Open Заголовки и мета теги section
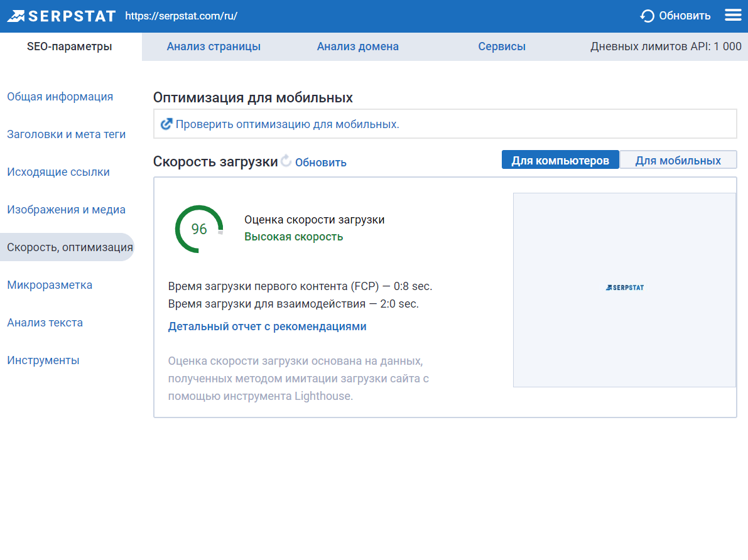The height and width of the screenshot is (560, 748). click(67, 134)
